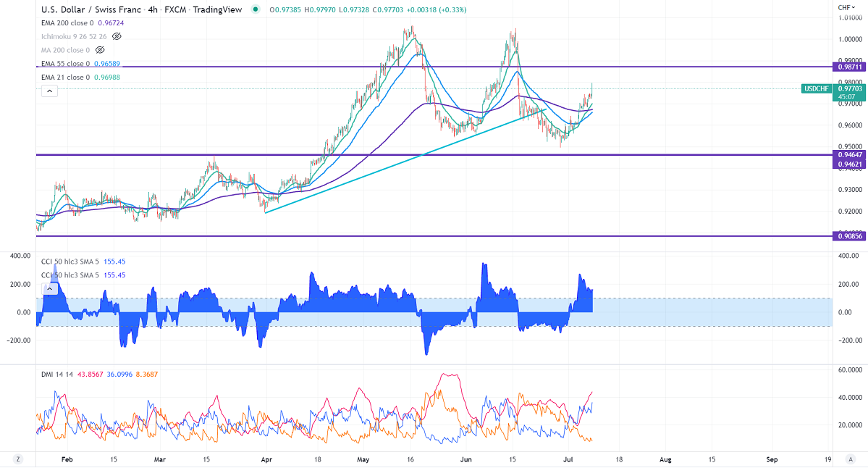
Task: Click the Feb label on time axis
Action: (x=67, y=460)
